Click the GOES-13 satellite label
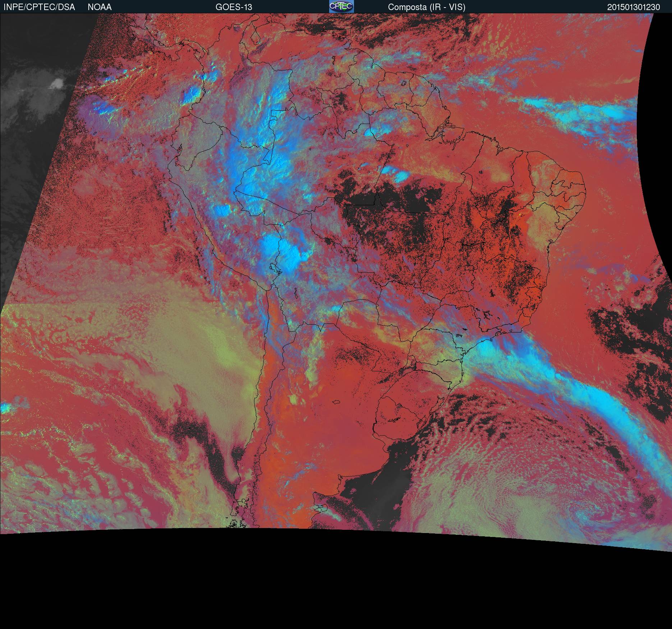This screenshot has height=629, width=672. (x=234, y=7)
